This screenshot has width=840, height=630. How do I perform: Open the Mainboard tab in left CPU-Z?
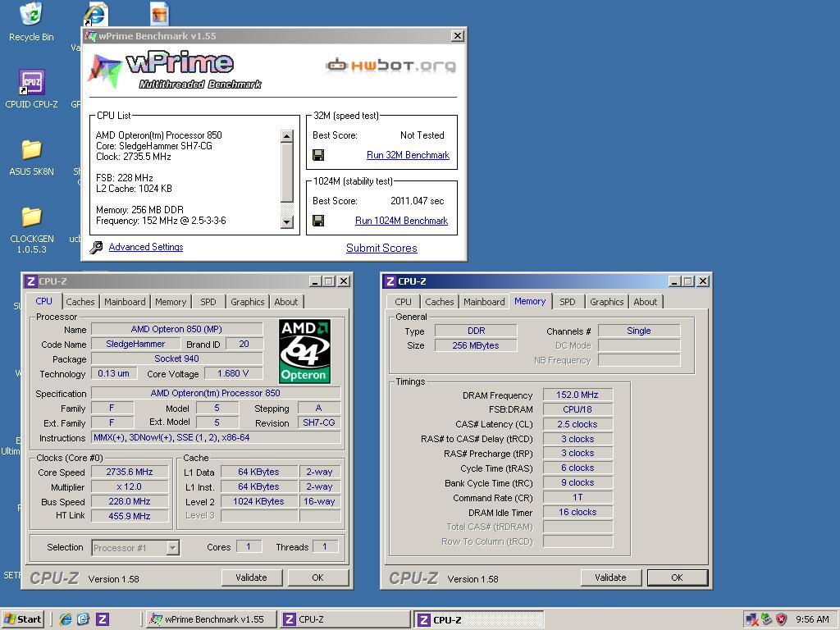tap(125, 302)
